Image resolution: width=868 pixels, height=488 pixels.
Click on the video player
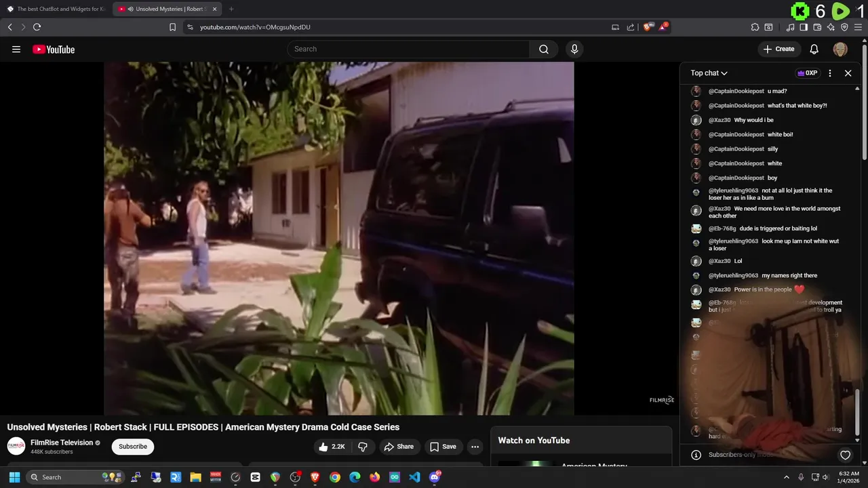(339, 238)
